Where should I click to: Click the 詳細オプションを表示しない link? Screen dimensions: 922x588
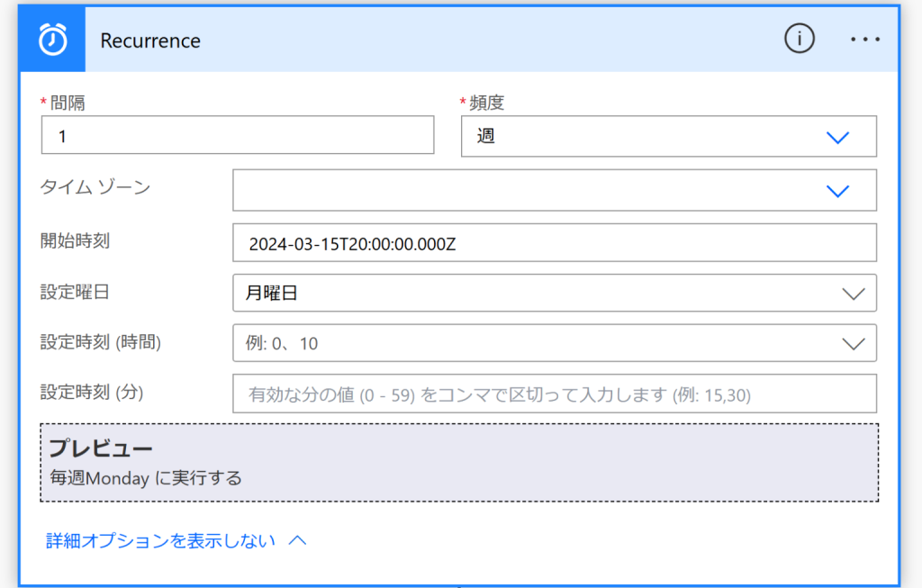160,540
